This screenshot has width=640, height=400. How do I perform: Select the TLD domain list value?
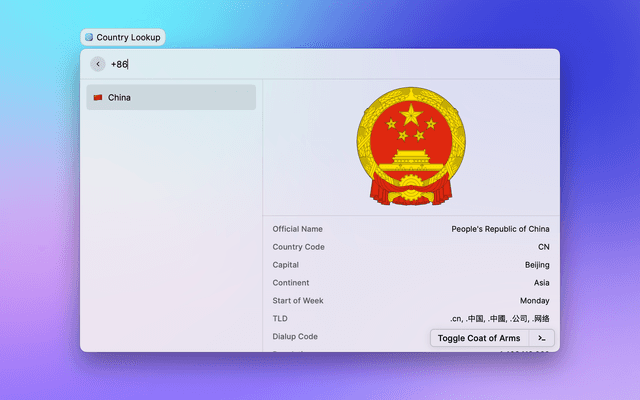coord(499,319)
